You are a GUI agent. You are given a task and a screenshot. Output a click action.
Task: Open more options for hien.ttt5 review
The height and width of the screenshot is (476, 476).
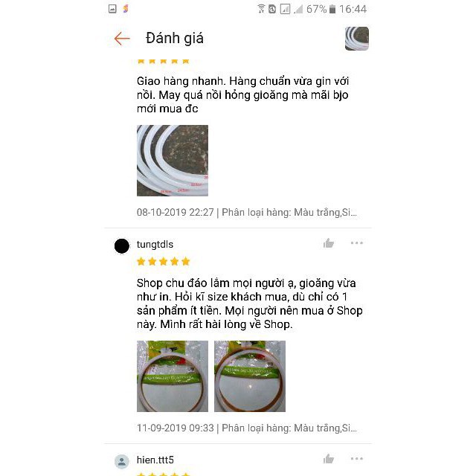(x=357, y=458)
